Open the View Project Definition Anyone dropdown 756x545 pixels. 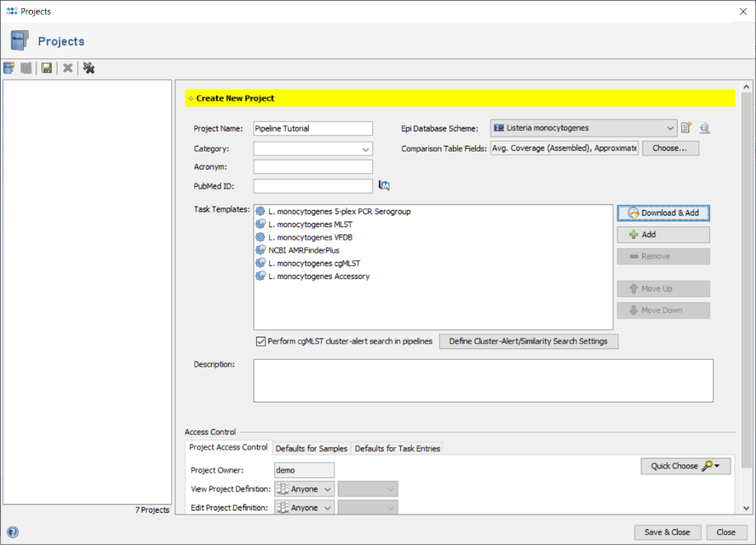coord(304,489)
